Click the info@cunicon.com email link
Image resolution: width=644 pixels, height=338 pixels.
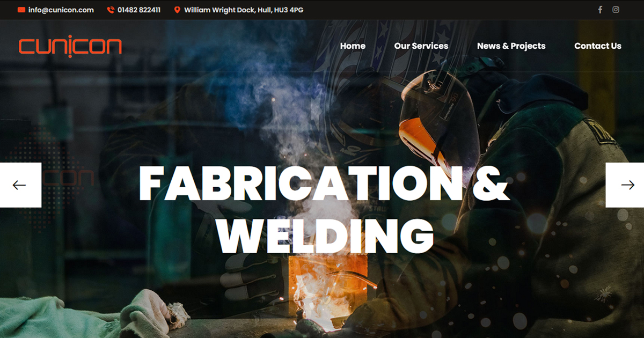click(x=61, y=10)
